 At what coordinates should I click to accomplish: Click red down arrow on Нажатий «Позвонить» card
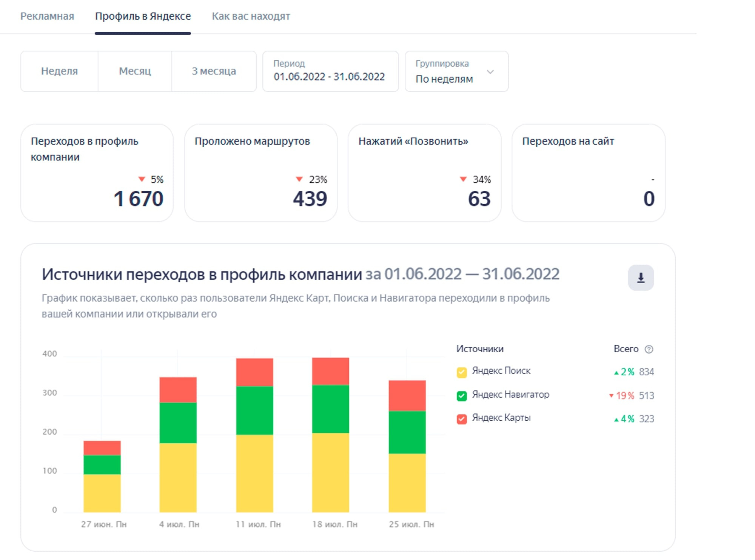(x=463, y=179)
